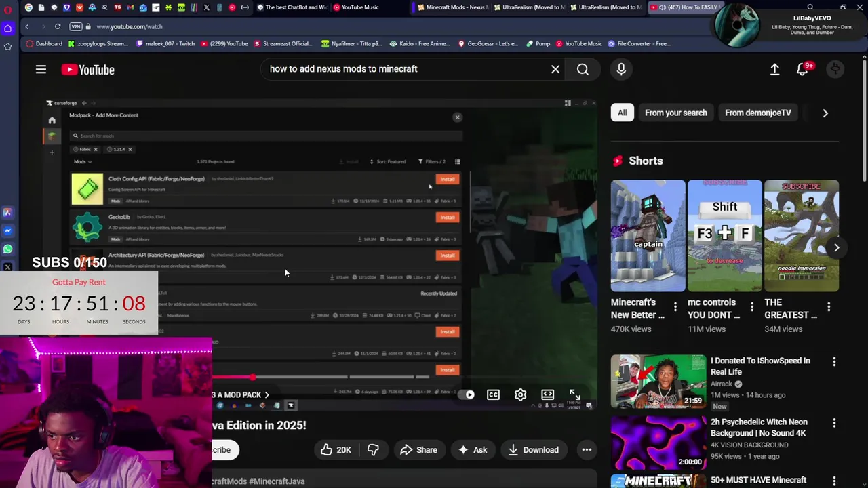Open options for mc controls short
The image size is (868, 488).
pos(751,307)
